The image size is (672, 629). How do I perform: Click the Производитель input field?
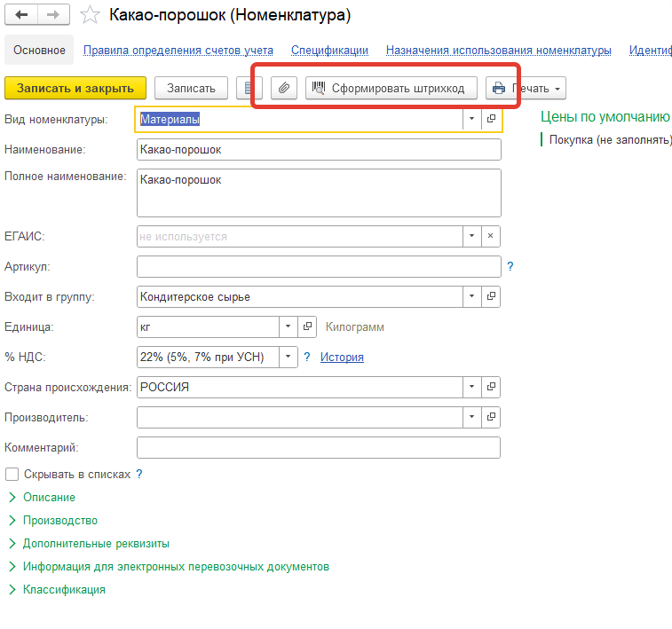click(x=300, y=417)
